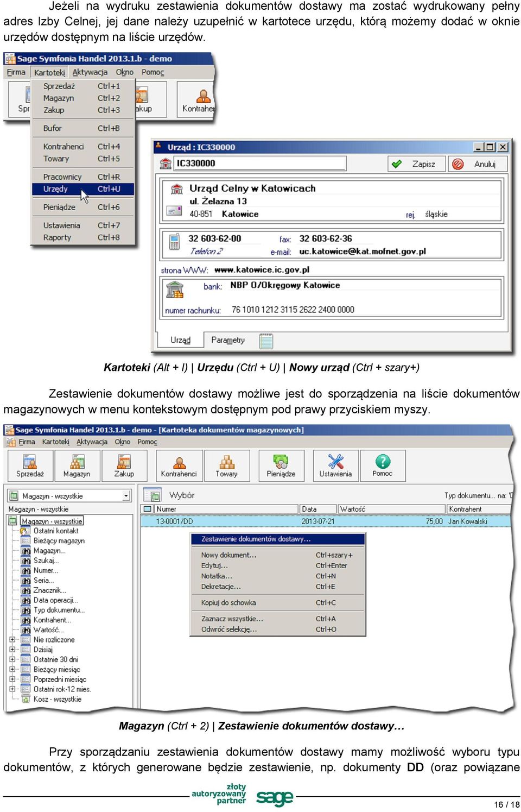Open Zakup toolbar icon in lower window
The height and width of the screenshot is (812, 521).
click(x=124, y=465)
